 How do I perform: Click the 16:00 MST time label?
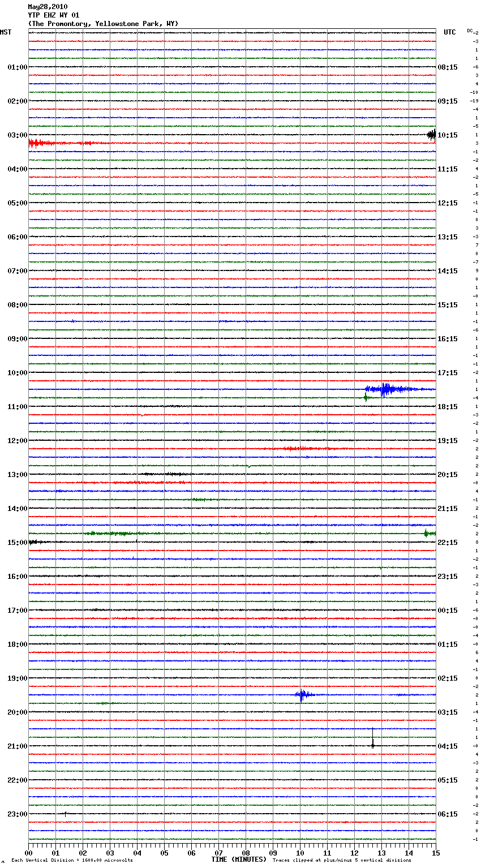coord(18,577)
